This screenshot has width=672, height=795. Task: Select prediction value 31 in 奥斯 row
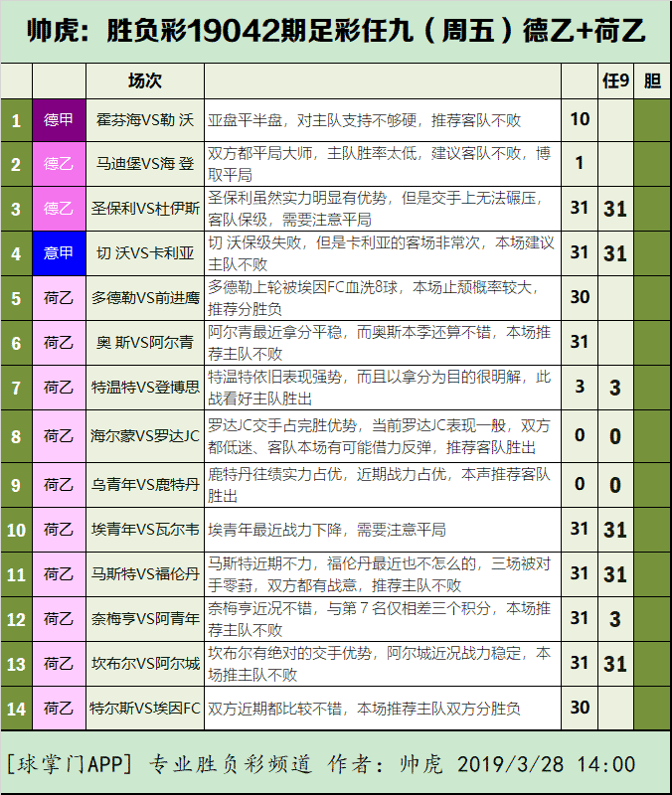[580, 342]
